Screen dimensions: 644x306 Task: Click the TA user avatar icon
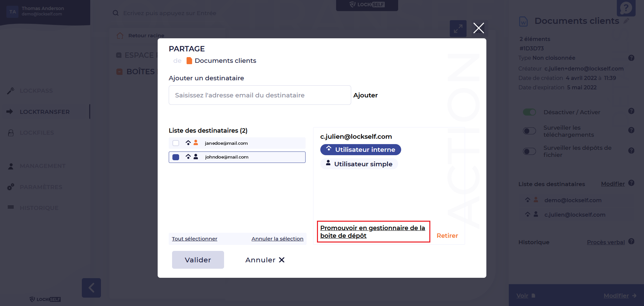tap(13, 12)
